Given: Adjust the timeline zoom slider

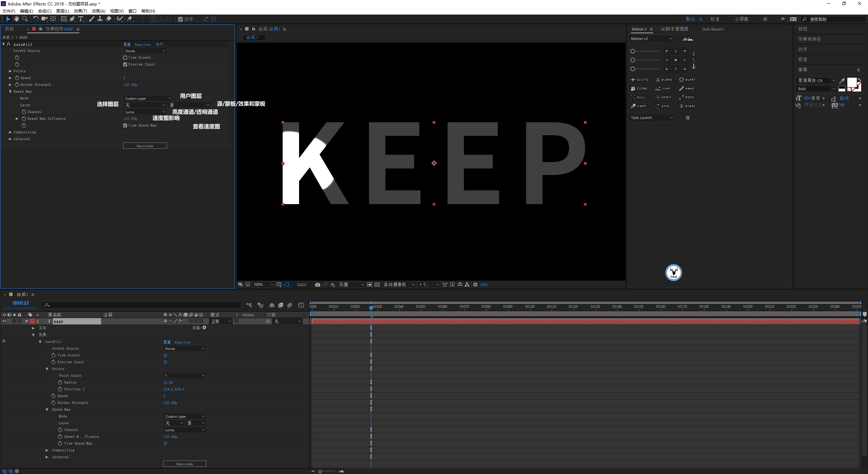Looking at the screenshot, I should click(x=320, y=471).
